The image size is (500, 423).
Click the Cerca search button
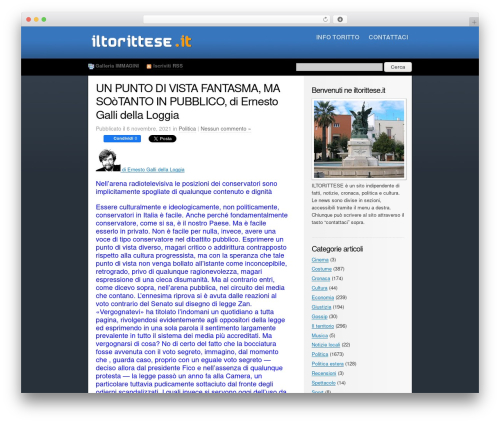tap(398, 67)
